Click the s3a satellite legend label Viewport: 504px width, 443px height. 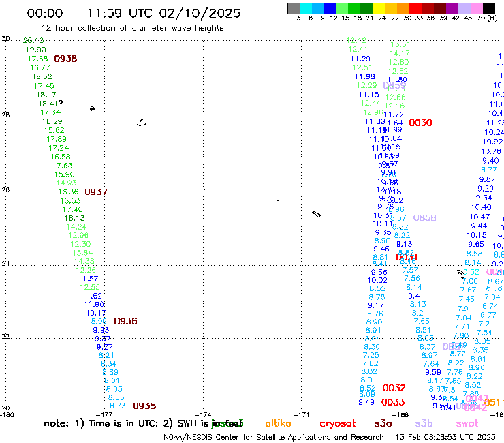click(x=383, y=423)
